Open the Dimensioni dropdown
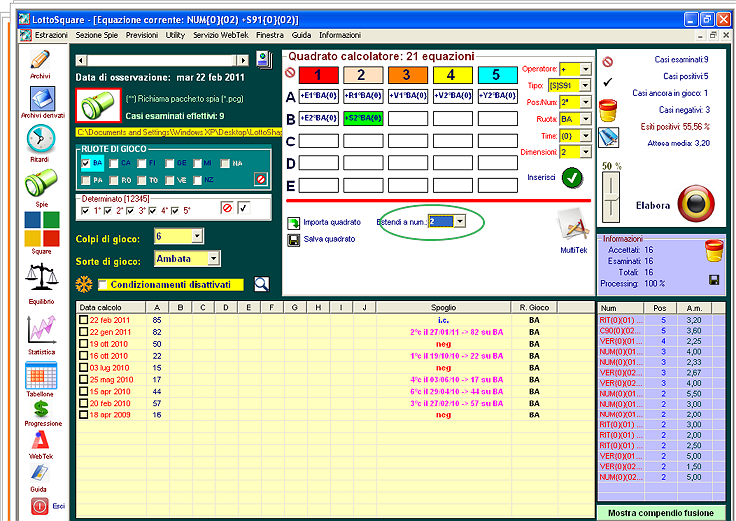The image size is (736, 521). point(585,152)
